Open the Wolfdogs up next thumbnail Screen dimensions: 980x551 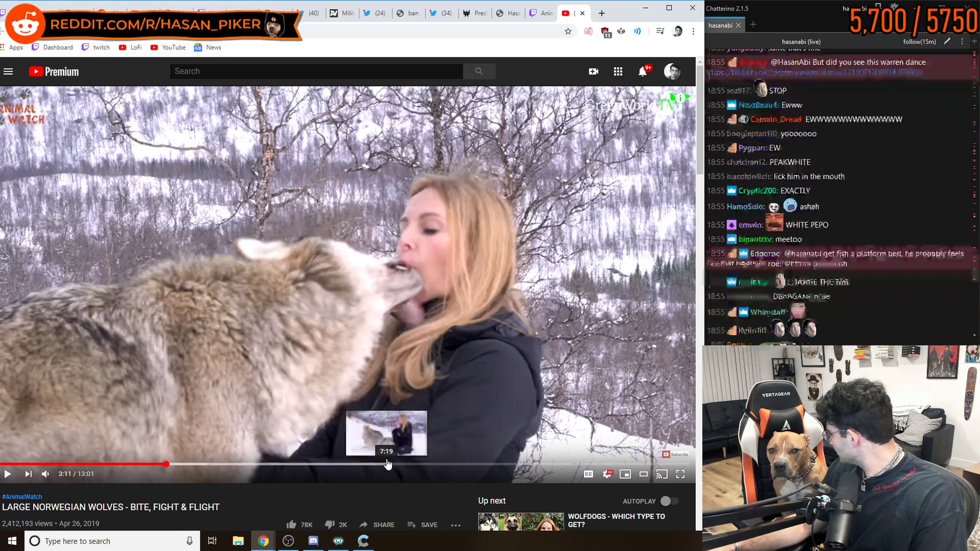tap(521, 522)
